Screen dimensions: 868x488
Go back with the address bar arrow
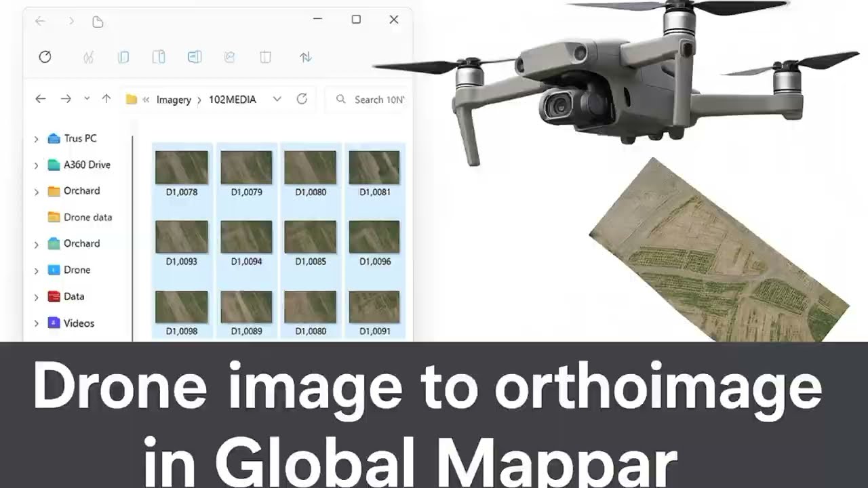(x=41, y=99)
